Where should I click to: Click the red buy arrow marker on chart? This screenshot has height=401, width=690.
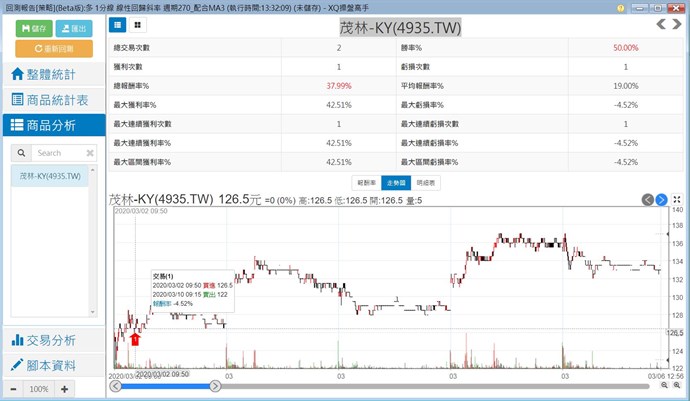[135, 339]
